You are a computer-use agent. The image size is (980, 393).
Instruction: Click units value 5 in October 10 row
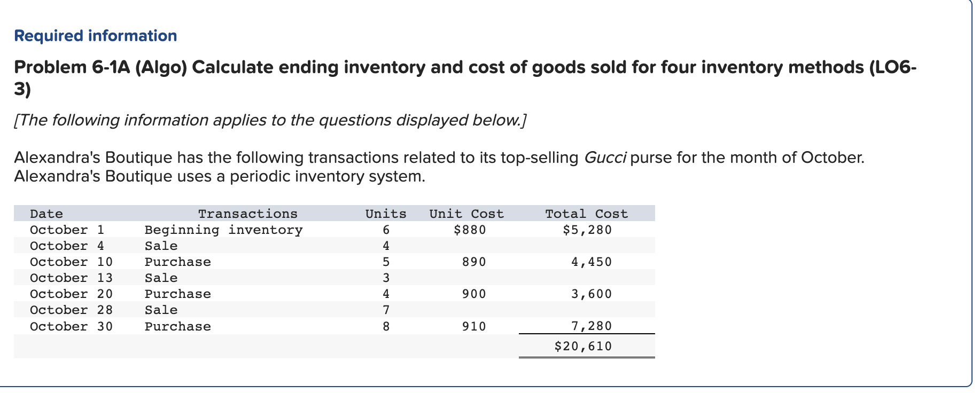click(x=386, y=262)
